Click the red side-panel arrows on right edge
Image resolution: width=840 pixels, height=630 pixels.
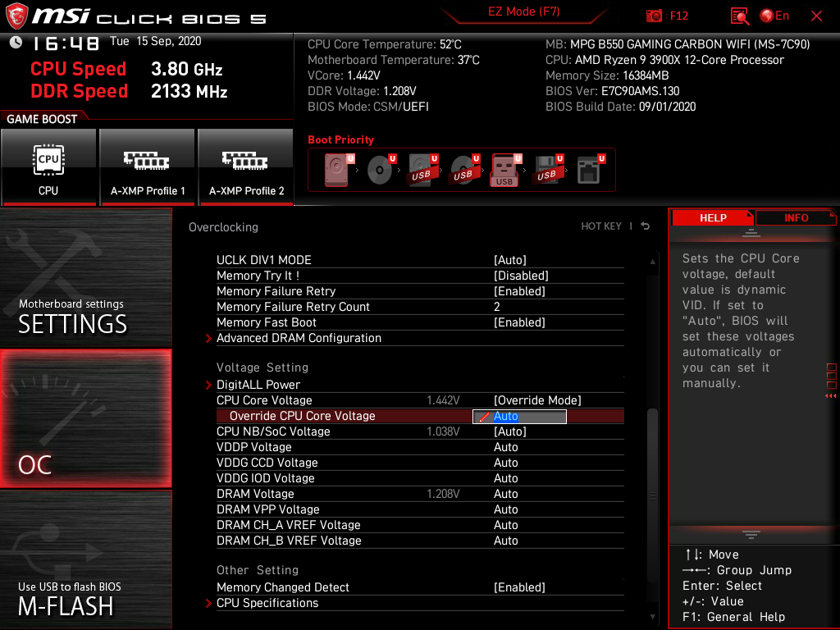pyautogui.click(x=831, y=395)
